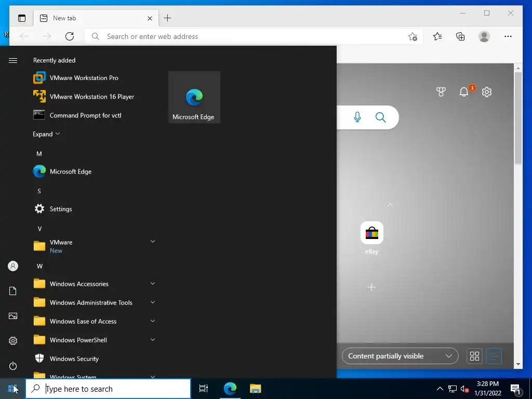Viewport: 532px width, 399px height.
Task: Click the web search magnifier
Action: coord(381,117)
